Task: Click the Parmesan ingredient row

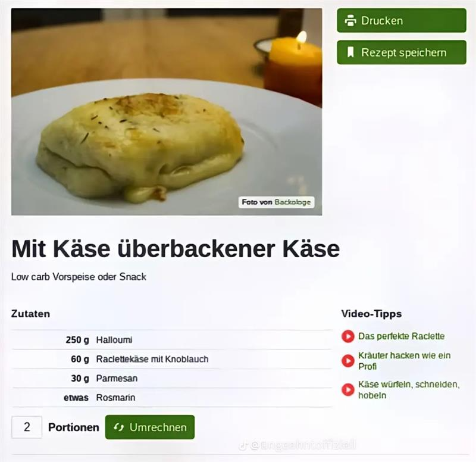Action: (x=172, y=378)
